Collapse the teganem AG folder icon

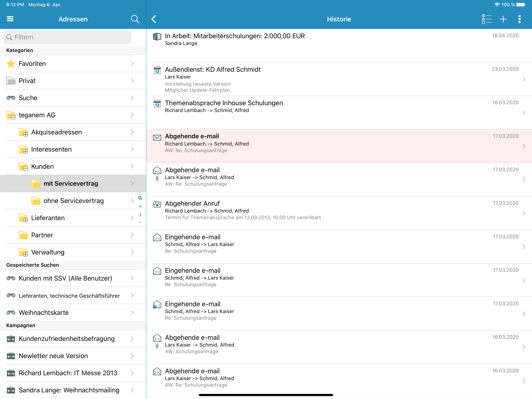pyautogui.click(x=11, y=115)
